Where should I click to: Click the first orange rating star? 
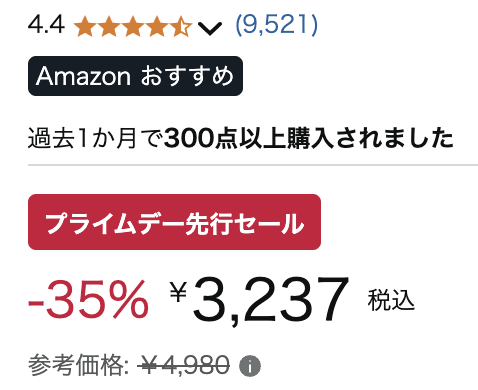[x=85, y=26]
